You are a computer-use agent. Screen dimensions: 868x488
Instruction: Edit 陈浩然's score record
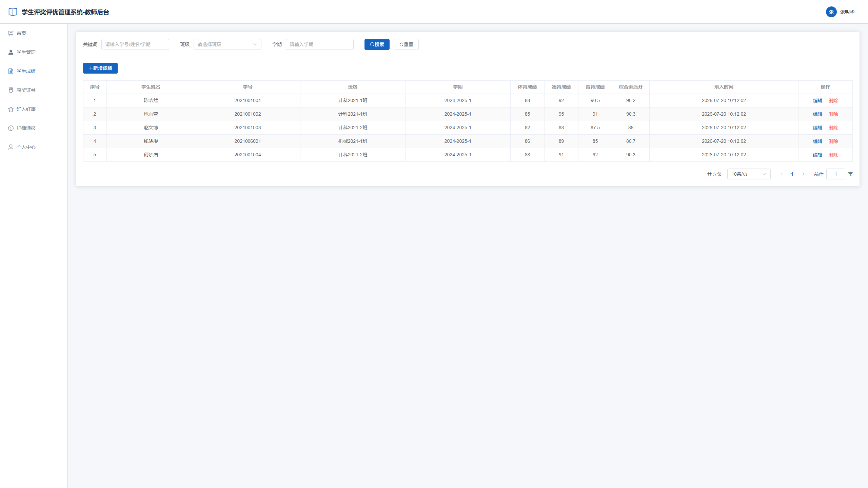[817, 101]
